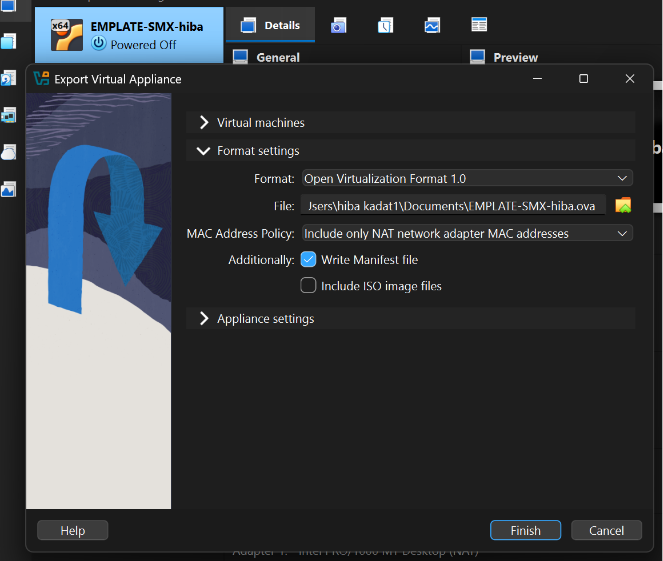Image resolution: width=663 pixels, height=561 pixels.
Task: Click the Extensions sidebar icon
Action: click(x=8, y=41)
